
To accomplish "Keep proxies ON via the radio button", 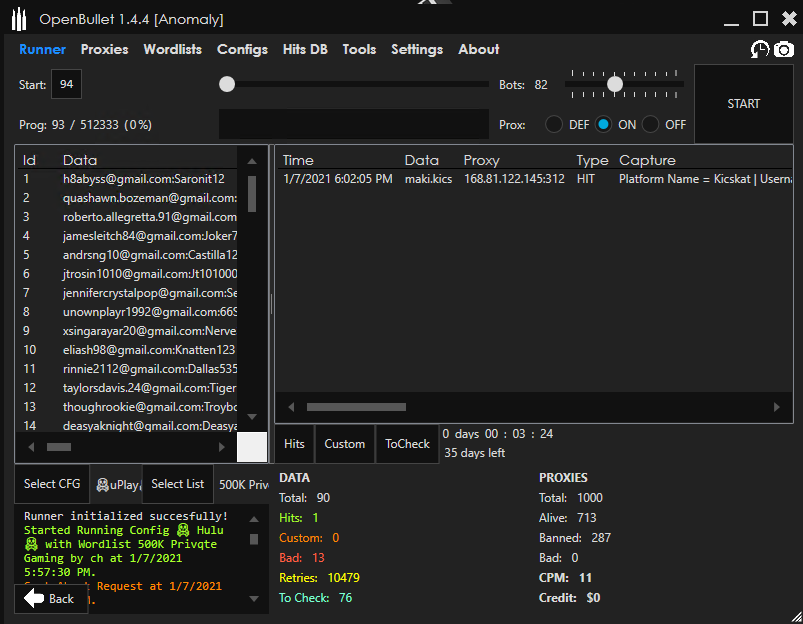I will [601, 124].
